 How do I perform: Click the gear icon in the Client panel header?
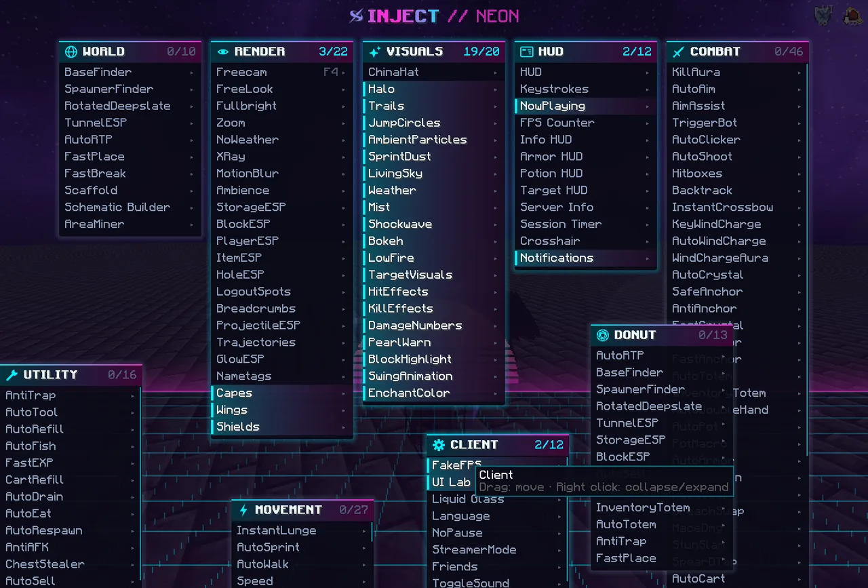pos(439,445)
